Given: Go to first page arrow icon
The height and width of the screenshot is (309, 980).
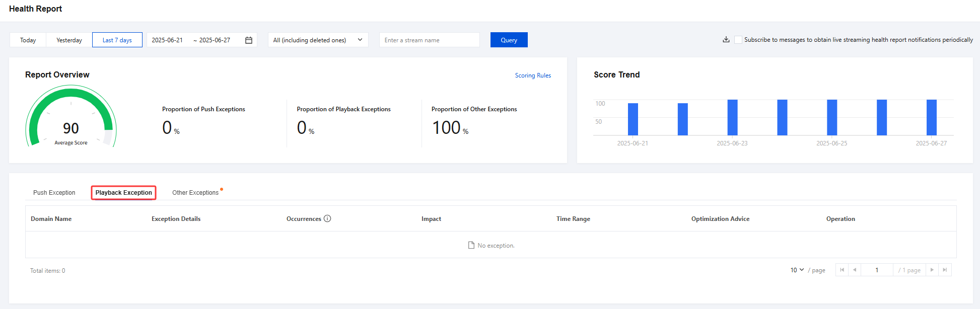Looking at the screenshot, I should point(842,270).
